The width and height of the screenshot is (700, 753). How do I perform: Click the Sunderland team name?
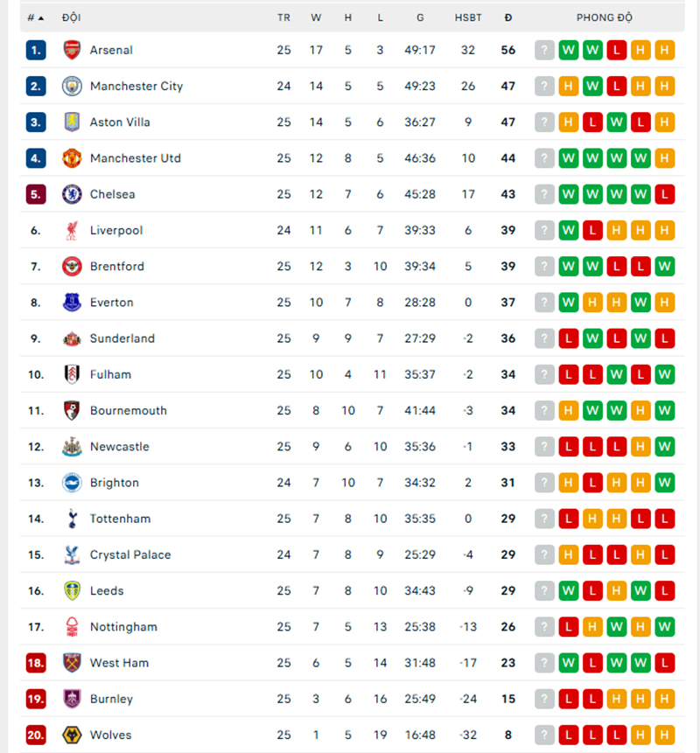tap(122, 338)
